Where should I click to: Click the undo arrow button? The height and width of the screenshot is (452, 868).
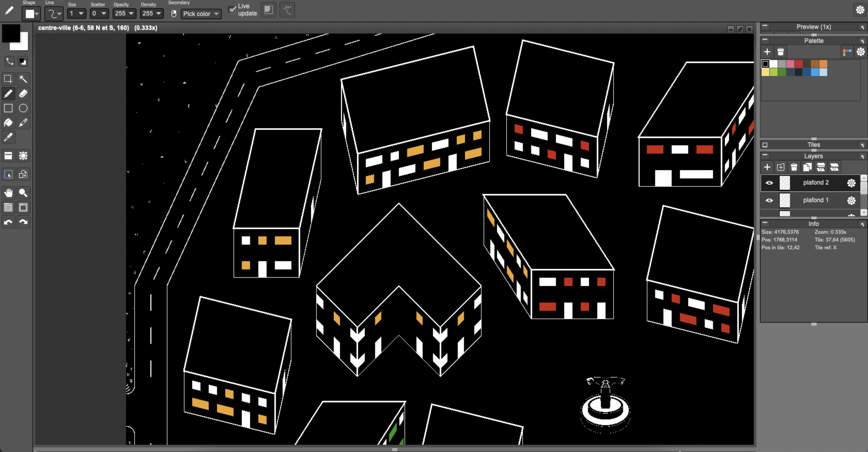coord(8,222)
